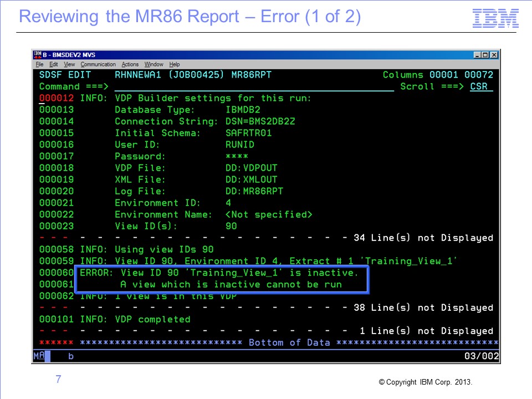Click the IBMDB2 database type value
This screenshot has height=399, width=532.
click(243, 110)
